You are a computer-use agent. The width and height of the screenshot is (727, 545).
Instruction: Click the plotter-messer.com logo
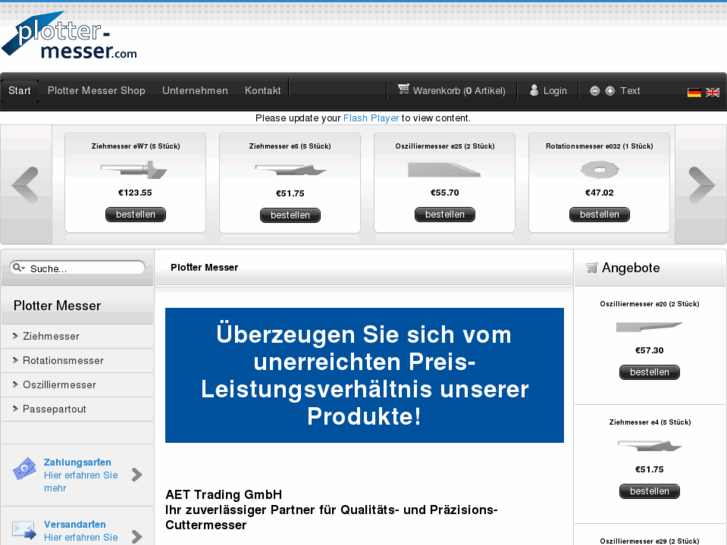pyautogui.click(x=70, y=36)
